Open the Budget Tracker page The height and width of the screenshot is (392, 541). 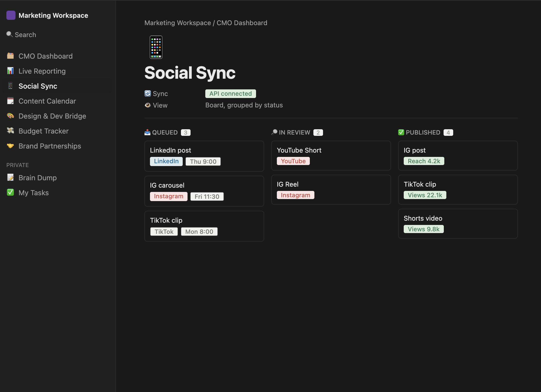click(x=57, y=131)
